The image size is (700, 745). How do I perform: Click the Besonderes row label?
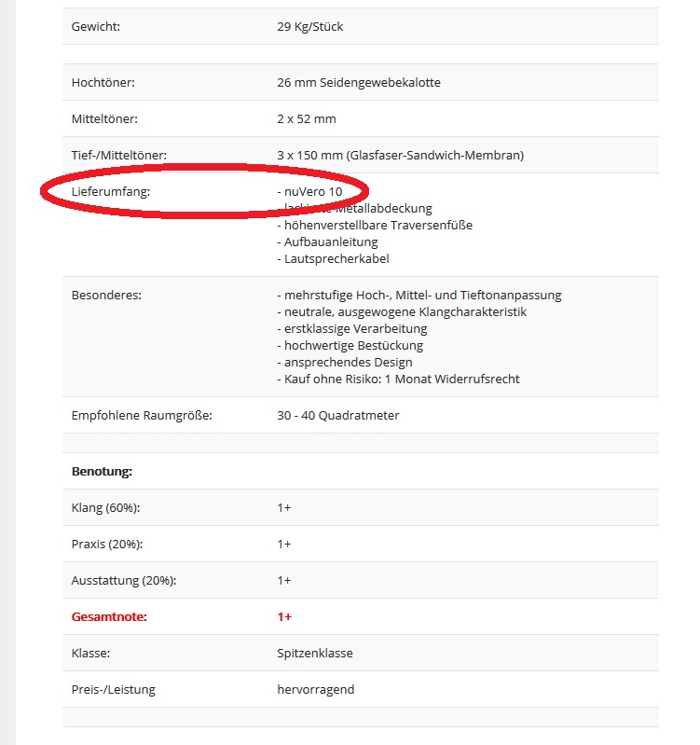coord(105,295)
